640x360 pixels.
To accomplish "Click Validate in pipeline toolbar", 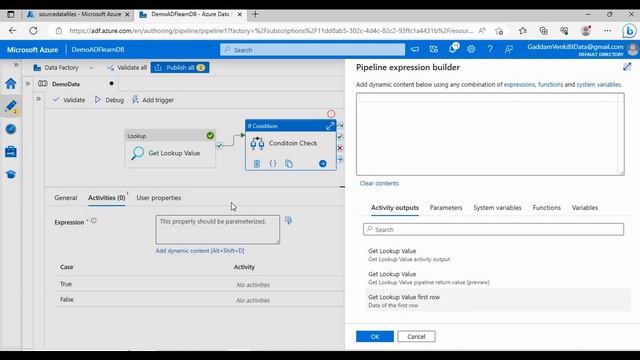I will (x=69, y=100).
